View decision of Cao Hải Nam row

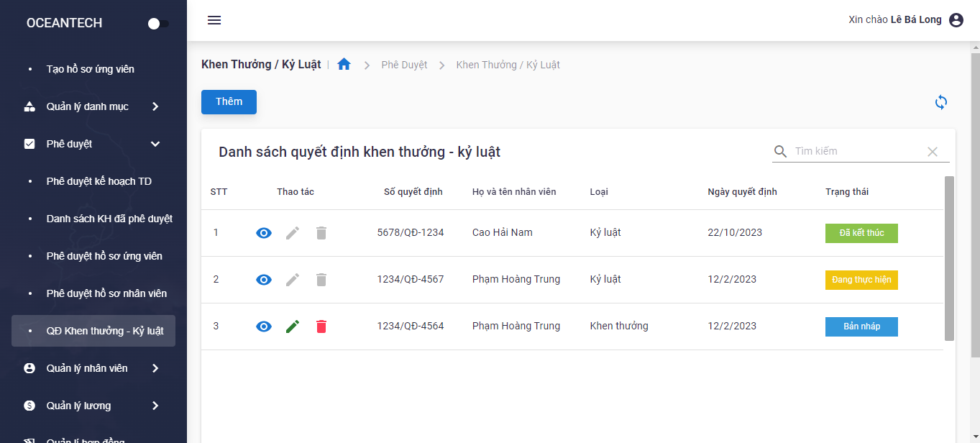coord(264,233)
